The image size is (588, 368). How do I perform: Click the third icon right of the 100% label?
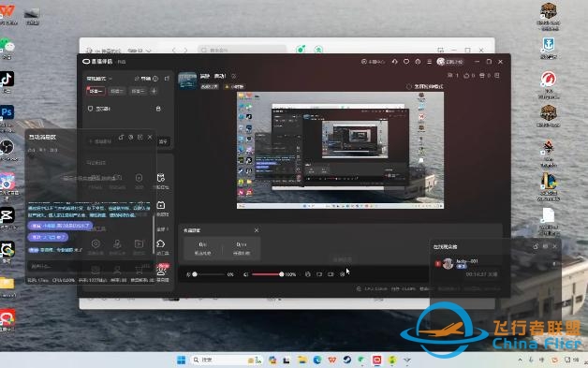tap(331, 274)
